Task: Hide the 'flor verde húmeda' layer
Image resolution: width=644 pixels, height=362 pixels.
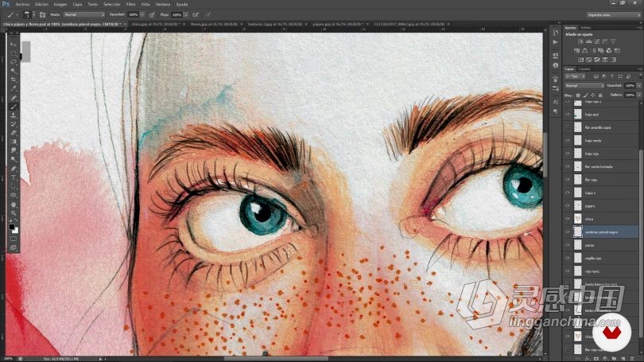Action: pyautogui.click(x=568, y=166)
